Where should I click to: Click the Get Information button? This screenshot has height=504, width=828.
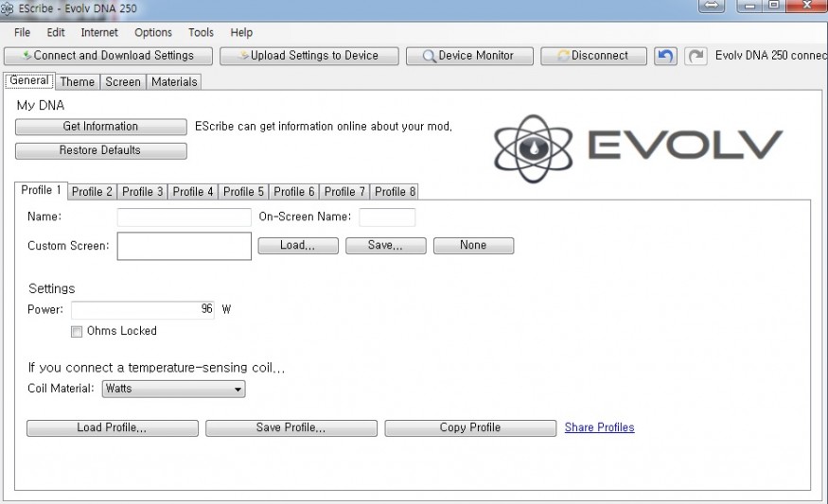pyautogui.click(x=101, y=127)
